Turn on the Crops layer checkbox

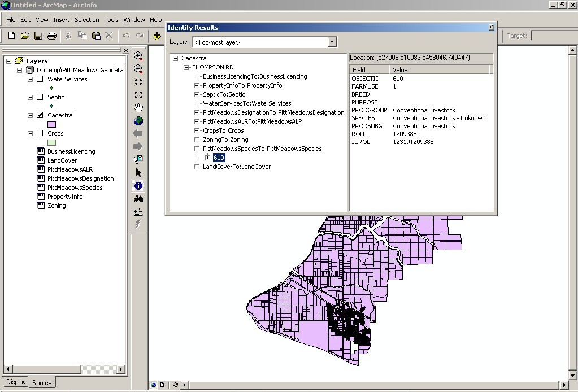[40, 133]
